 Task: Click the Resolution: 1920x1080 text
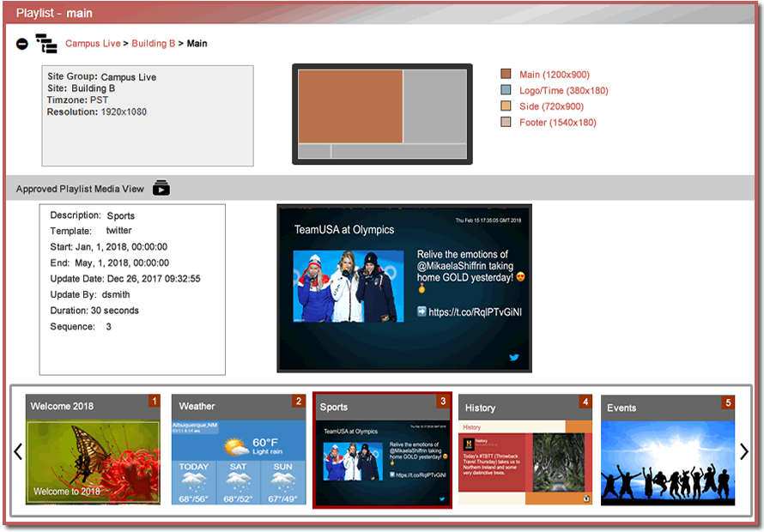tap(96, 112)
